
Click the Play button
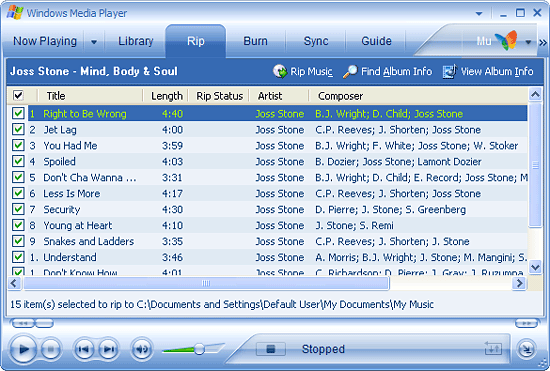click(x=23, y=349)
